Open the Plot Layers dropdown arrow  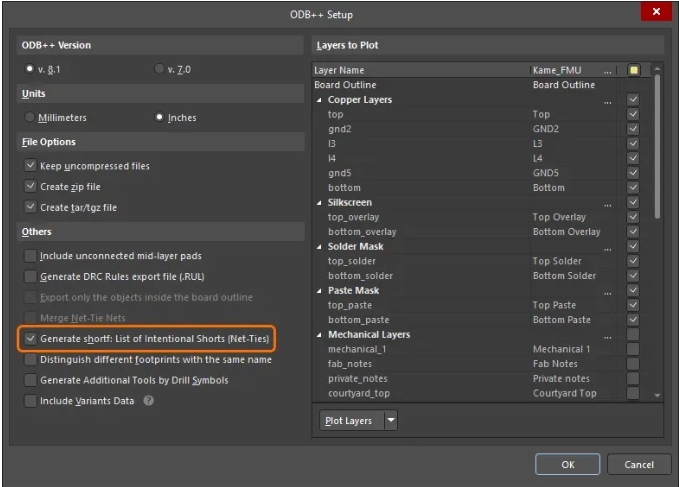coord(391,420)
